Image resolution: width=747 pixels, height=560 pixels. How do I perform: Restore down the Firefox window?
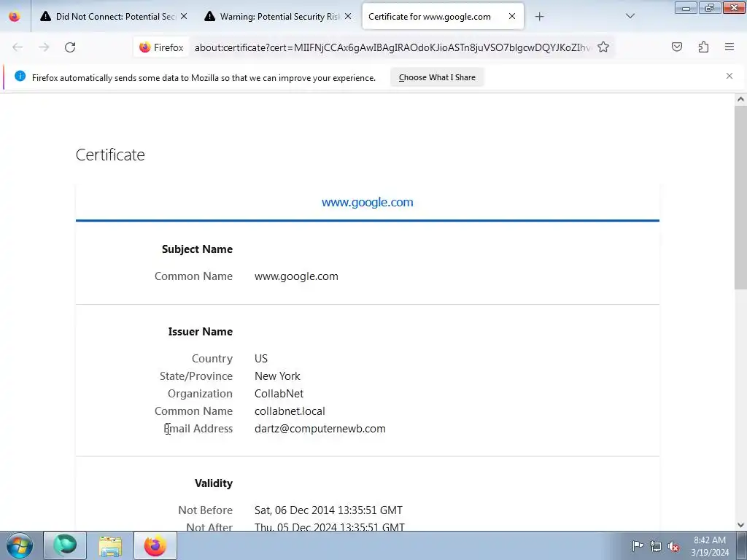(710, 8)
